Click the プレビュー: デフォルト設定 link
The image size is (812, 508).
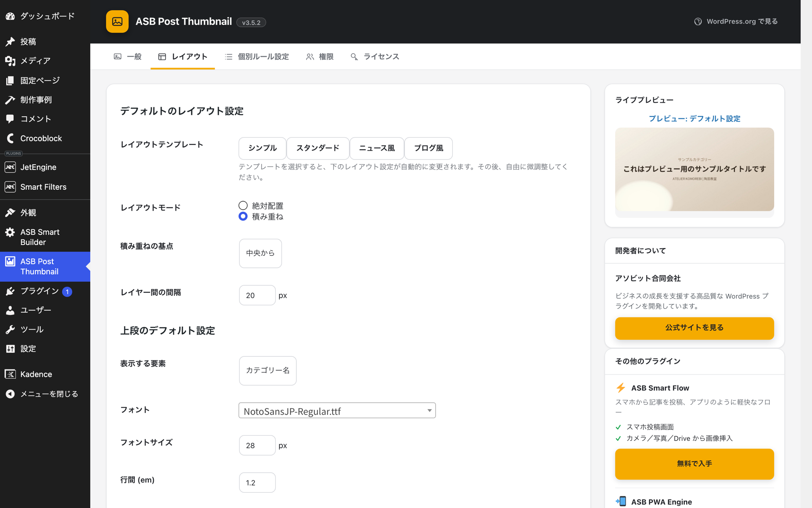tap(694, 119)
